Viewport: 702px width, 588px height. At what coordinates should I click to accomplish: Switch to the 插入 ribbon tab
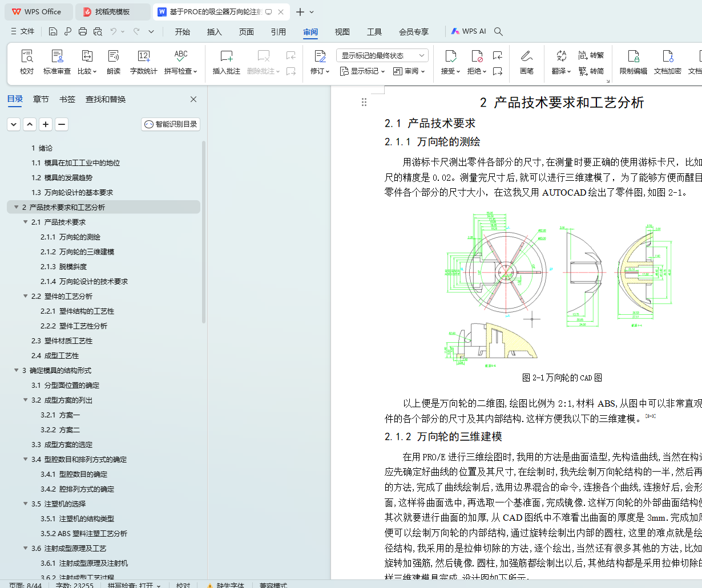[x=215, y=32]
